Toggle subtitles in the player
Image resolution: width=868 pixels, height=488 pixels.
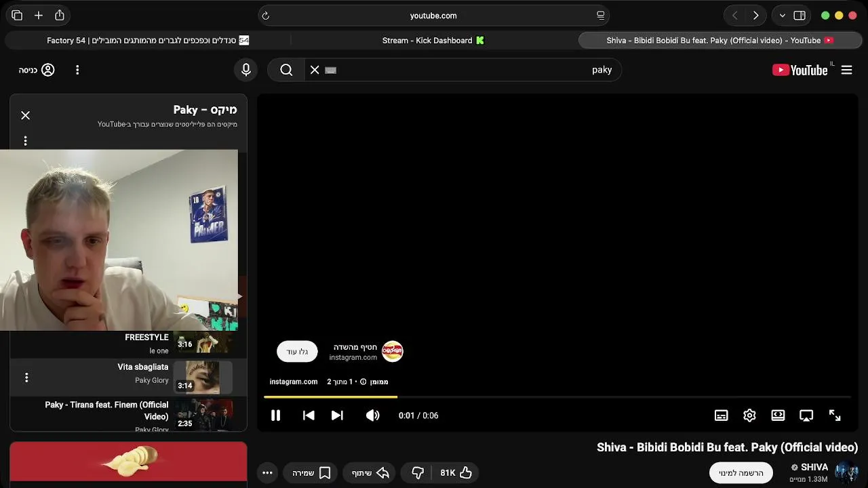click(x=721, y=415)
